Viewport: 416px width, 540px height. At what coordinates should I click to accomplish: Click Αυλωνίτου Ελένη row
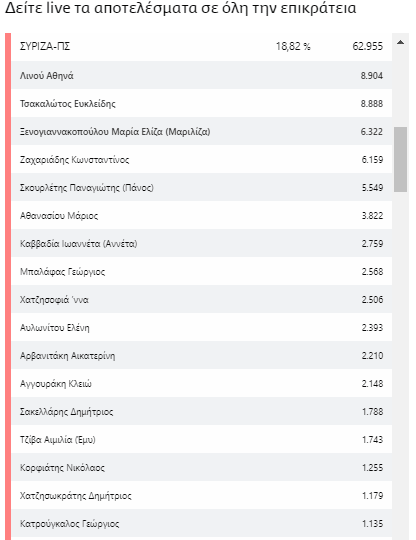click(202, 328)
